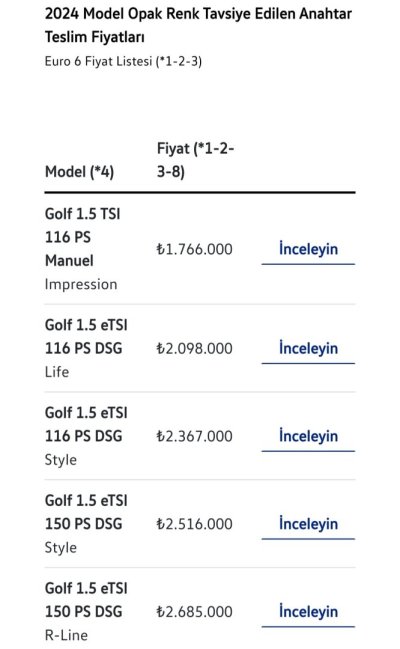Click İnceleyin beside the ₺2.516.000 price
Screen dimensions: 400x649
(x=308, y=524)
